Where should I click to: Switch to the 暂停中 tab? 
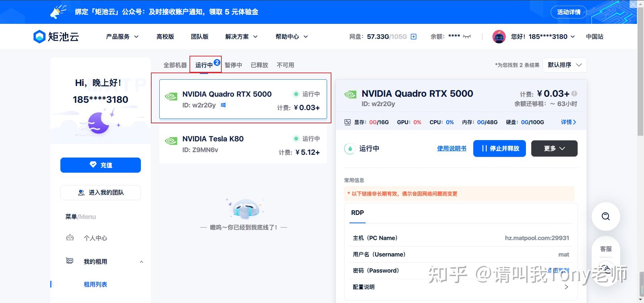[x=233, y=65]
